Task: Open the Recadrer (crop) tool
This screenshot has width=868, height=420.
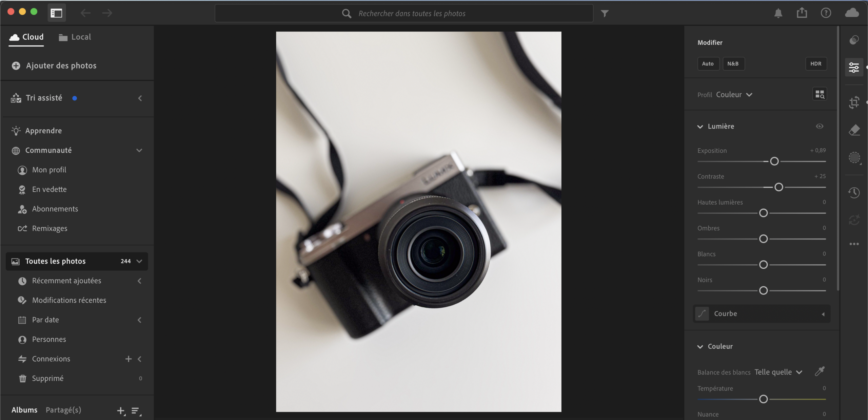Action: click(854, 102)
